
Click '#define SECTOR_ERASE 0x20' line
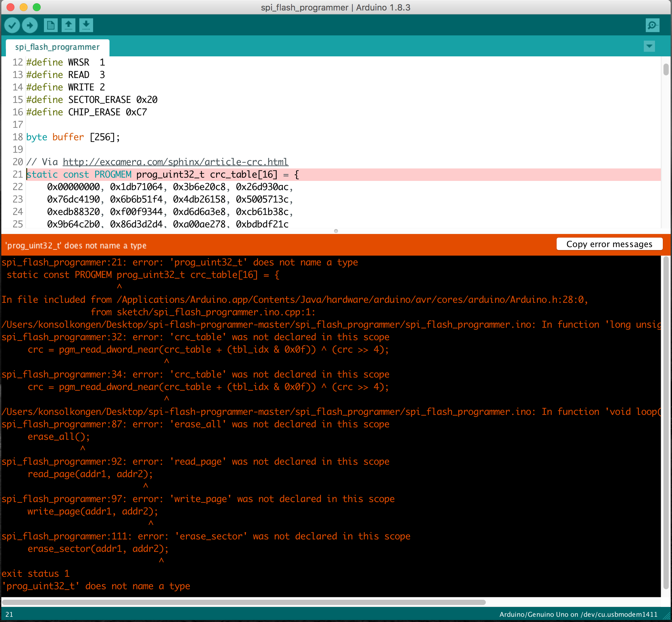pyautogui.click(x=92, y=100)
